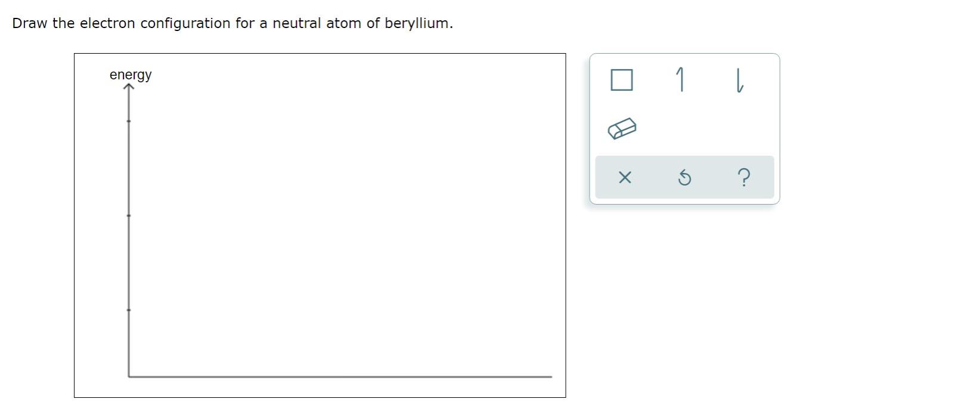Undo using the circular arrow icon
This screenshot has height=405, width=980.
685,177
